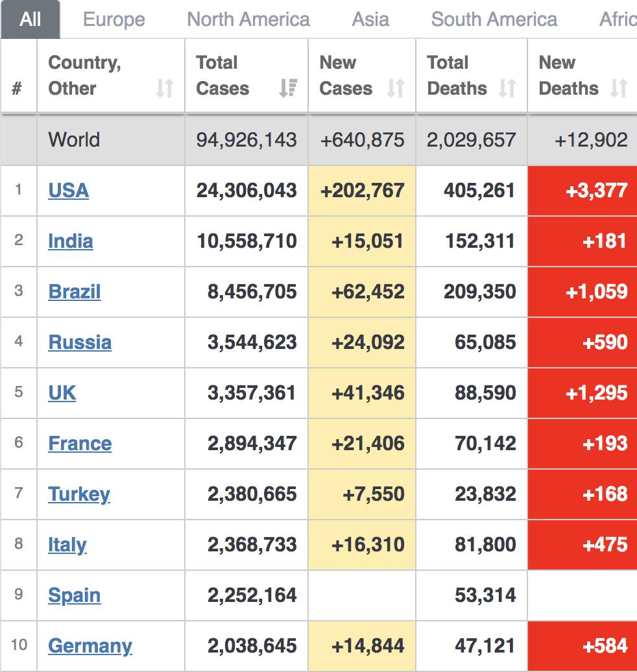
Task: Follow the Brazil link
Action: pos(74,292)
